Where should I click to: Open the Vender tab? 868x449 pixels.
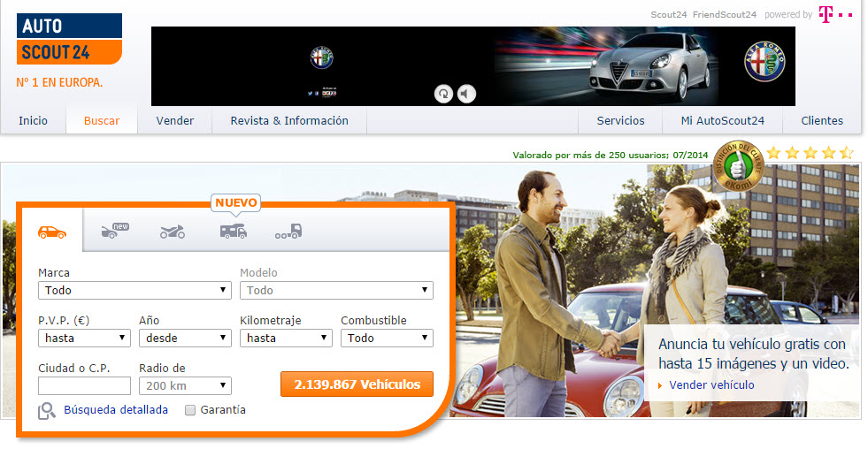click(x=175, y=120)
